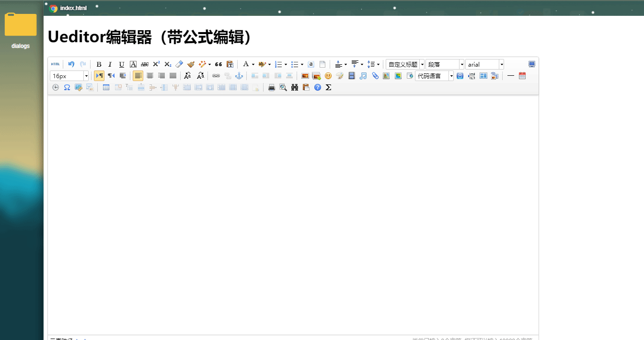Insert a blockquote

pyautogui.click(x=218, y=64)
